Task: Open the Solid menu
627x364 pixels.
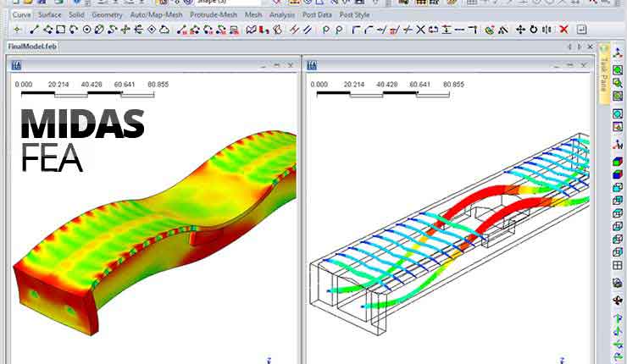Action: pyautogui.click(x=76, y=14)
